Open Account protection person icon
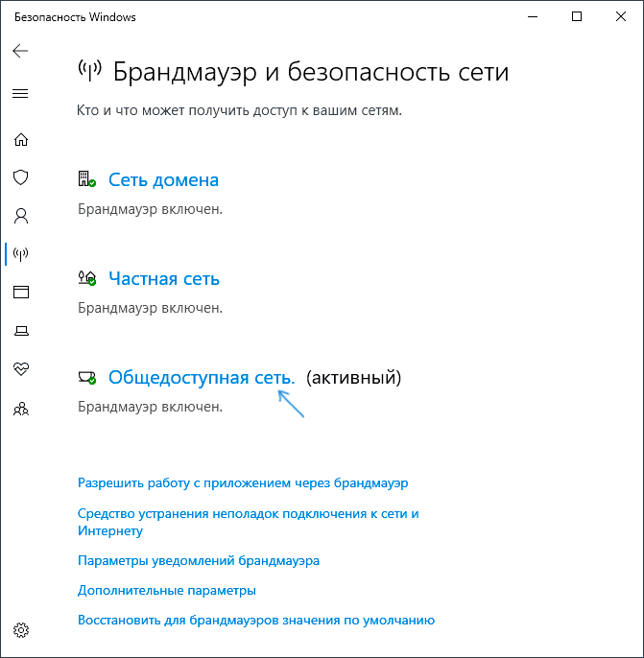This screenshot has width=644, height=658. 21,216
